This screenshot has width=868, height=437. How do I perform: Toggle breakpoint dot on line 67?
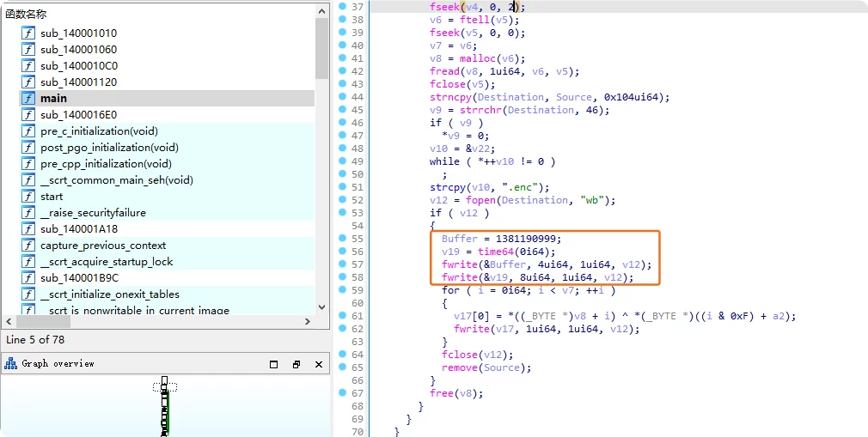point(342,393)
